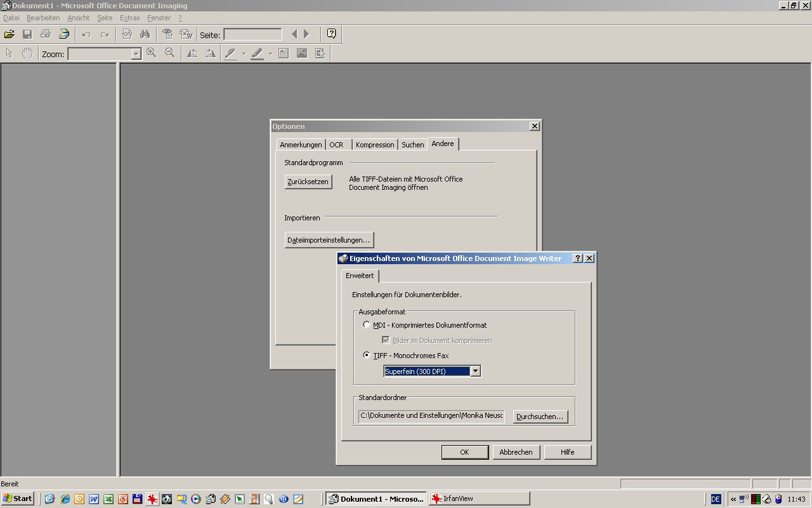This screenshot has height=508, width=812.
Task: Click the Recognize text with OCR icon
Action: click(x=127, y=34)
